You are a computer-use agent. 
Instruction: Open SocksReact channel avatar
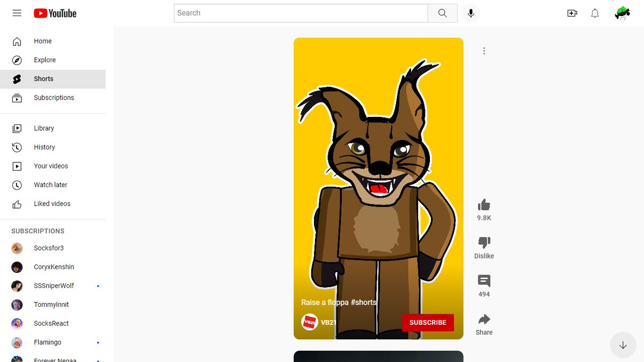(x=17, y=323)
